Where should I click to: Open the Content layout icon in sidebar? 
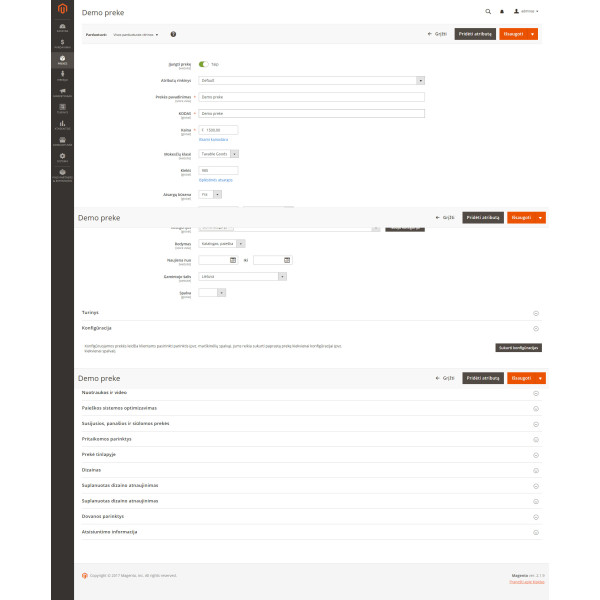point(62,109)
